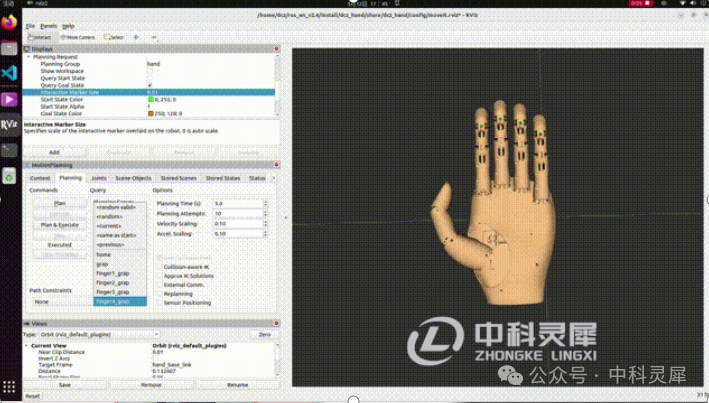The height and width of the screenshot is (403, 709).
Task: Click the green Start State Color swatch
Action: click(149, 99)
